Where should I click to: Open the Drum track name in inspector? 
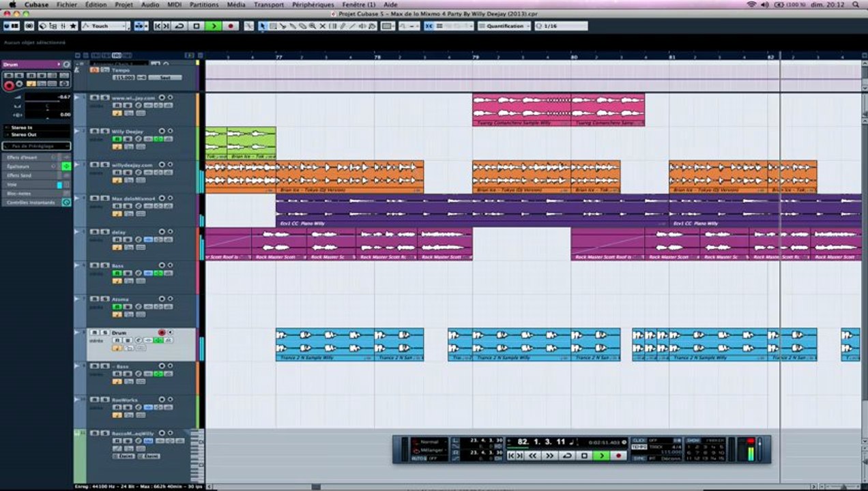31,64
